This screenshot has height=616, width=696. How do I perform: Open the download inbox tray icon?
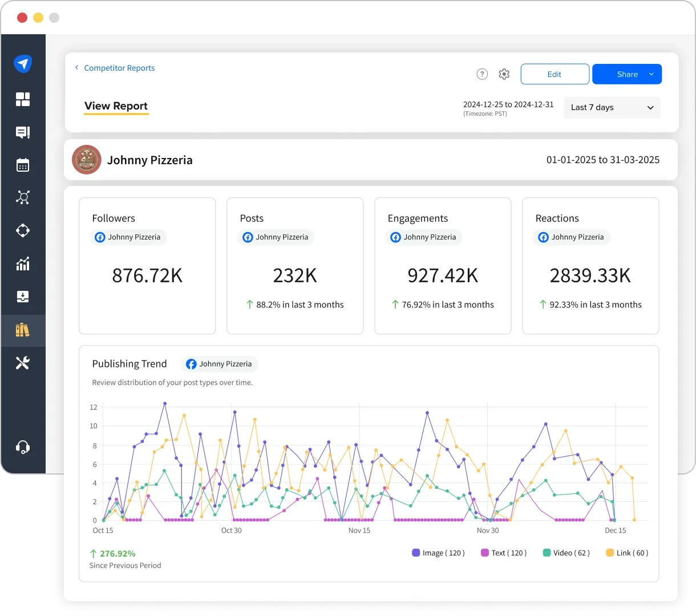point(23,297)
